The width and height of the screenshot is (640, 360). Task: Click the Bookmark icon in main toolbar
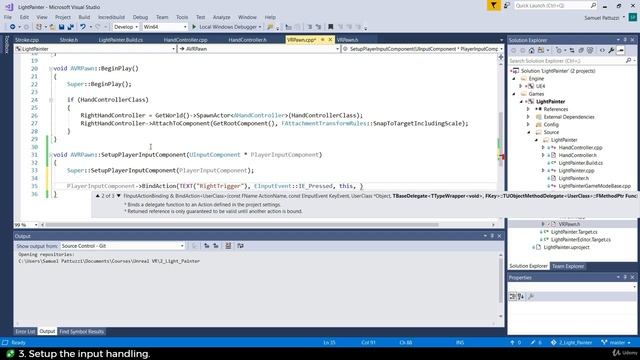pos(331,27)
